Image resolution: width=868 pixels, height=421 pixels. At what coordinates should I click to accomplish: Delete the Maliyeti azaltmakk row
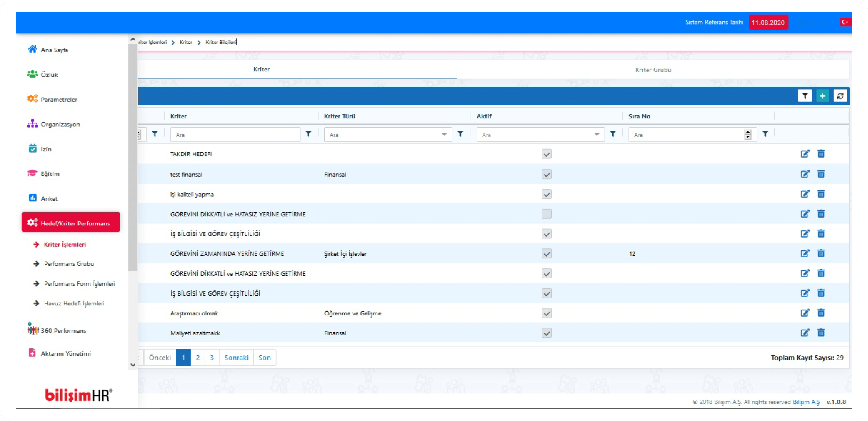pyautogui.click(x=821, y=333)
